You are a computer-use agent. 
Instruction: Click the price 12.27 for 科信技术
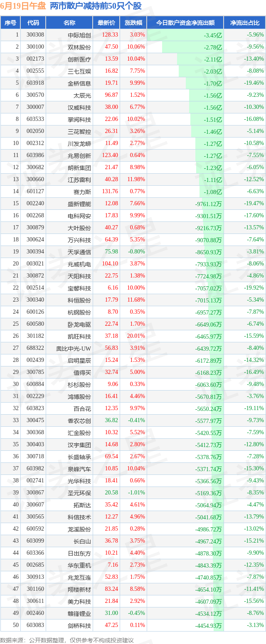click(111, 516)
